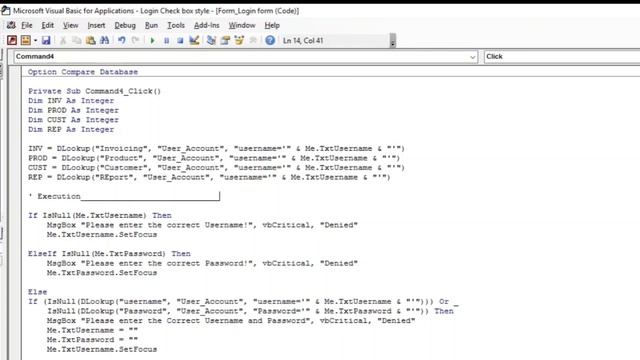Click the 'Private Sub Command4_Click()' line
The height and width of the screenshot is (360, 640).
coord(94,91)
